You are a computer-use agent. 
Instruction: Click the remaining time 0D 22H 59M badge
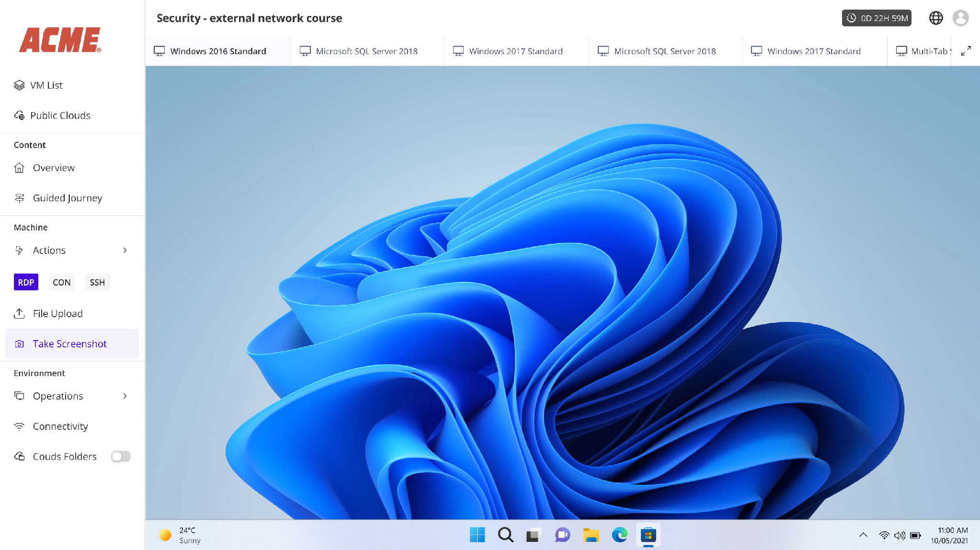pos(877,18)
